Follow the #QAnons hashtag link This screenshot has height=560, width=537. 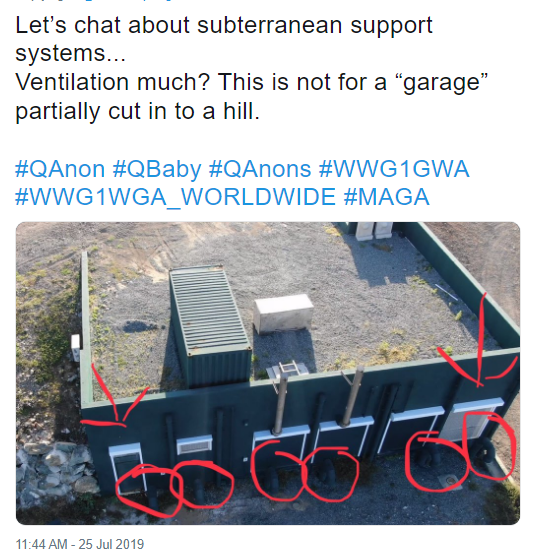click(260, 169)
